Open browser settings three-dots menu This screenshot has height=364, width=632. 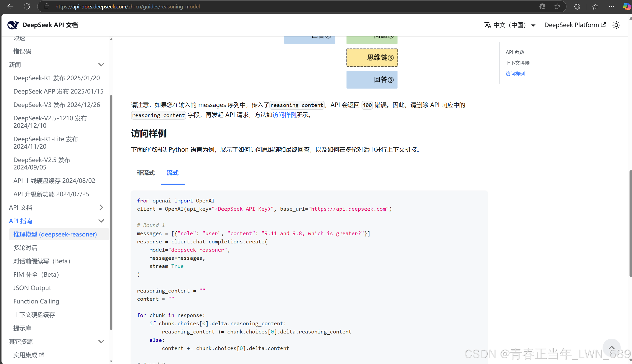pos(611,6)
